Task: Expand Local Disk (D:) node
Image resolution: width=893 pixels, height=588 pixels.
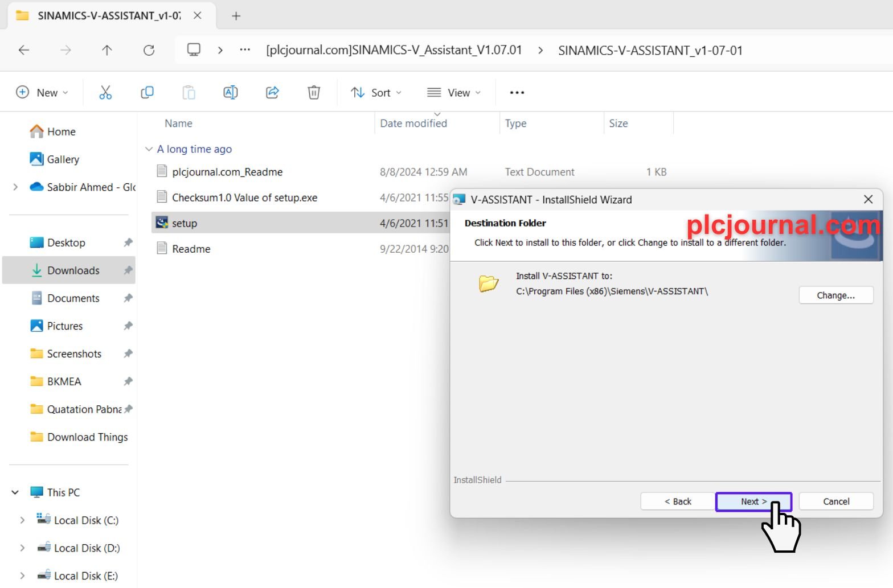Action: coord(22,548)
